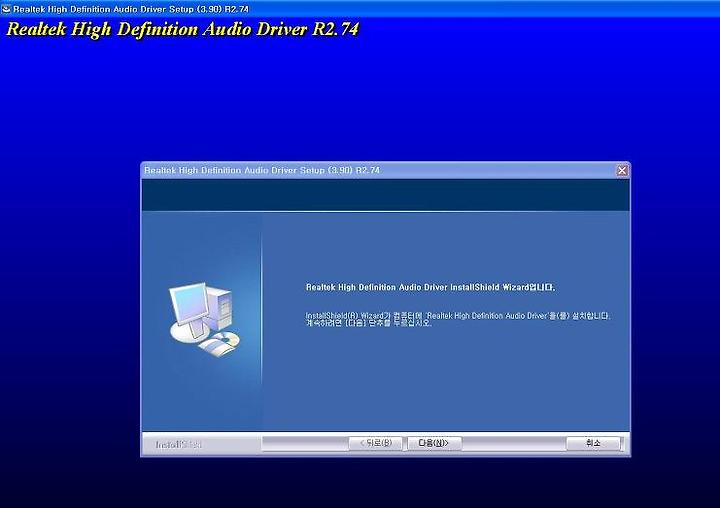The height and width of the screenshot is (508, 720).
Task: Close the Realtek setup dialog
Action: pyautogui.click(x=622, y=170)
